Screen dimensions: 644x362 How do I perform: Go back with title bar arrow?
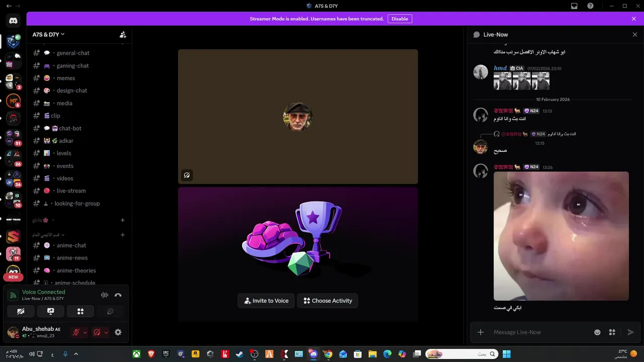pyautogui.click(x=9, y=6)
